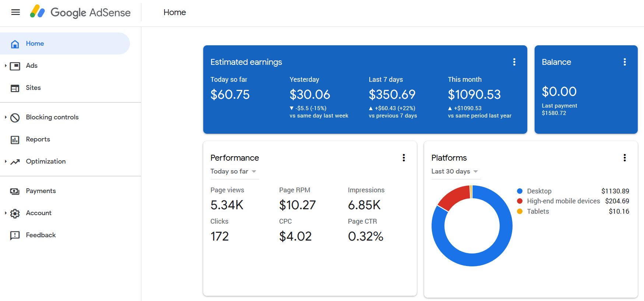Click the blue Desktop legend dot
The image size is (644, 301).
(520, 191)
